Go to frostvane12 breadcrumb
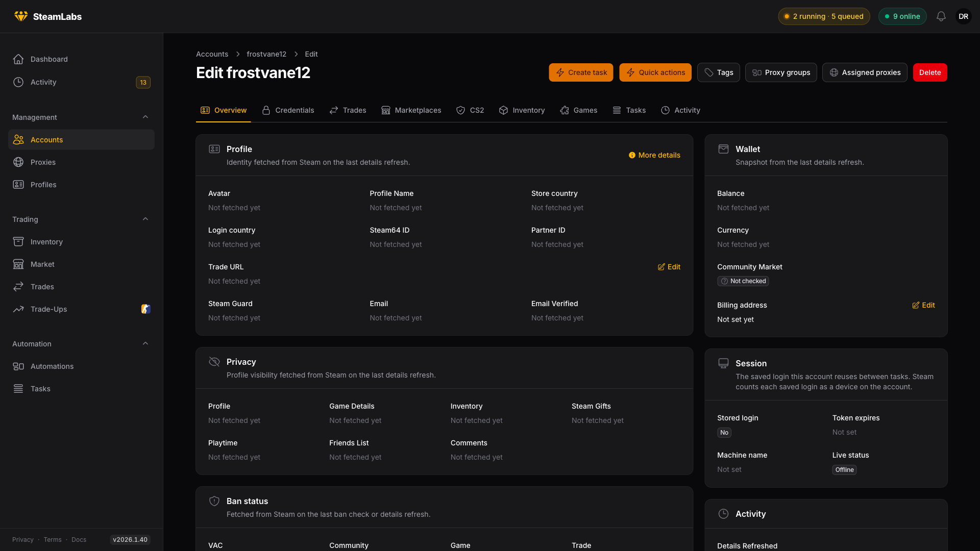The height and width of the screenshot is (551, 980). pyautogui.click(x=266, y=54)
